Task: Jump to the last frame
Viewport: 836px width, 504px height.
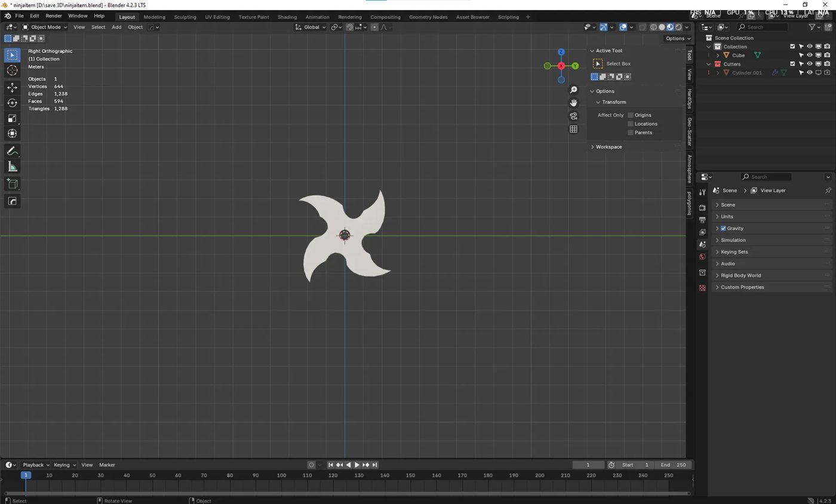Action: [x=374, y=465]
